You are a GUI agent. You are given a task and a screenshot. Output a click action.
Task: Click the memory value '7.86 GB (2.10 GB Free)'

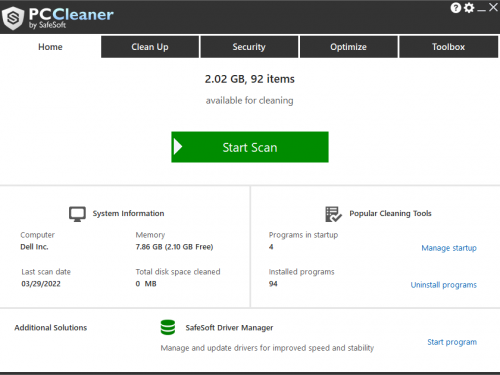click(x=174, y=247)
